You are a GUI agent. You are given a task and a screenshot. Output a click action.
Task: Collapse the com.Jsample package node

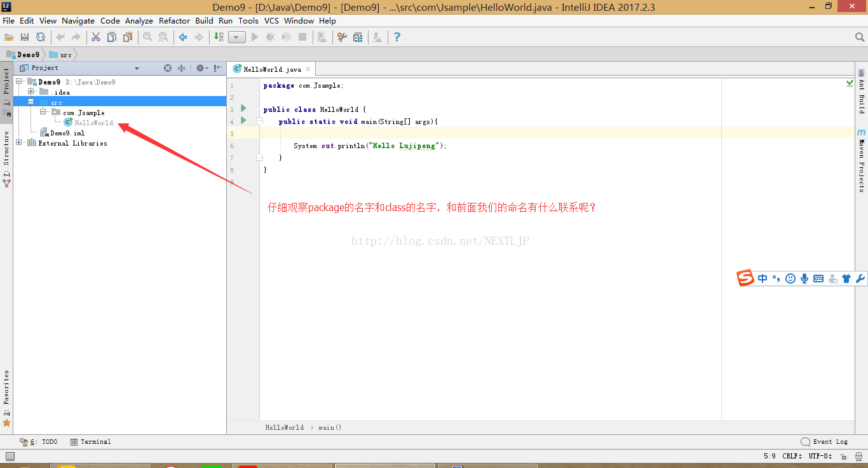click(43, 112)
